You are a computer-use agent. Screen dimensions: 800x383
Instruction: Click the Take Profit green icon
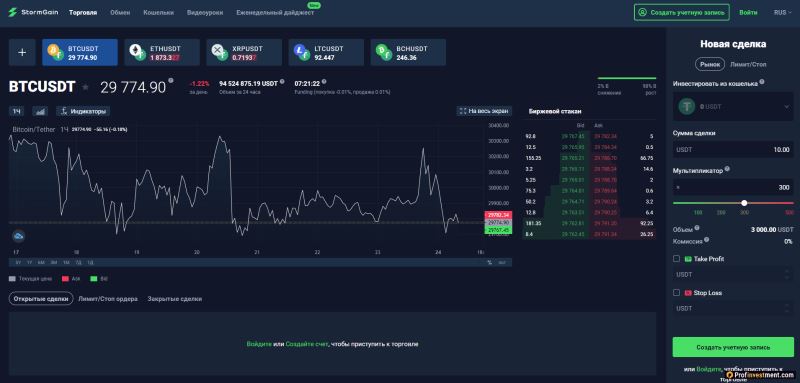688,259
